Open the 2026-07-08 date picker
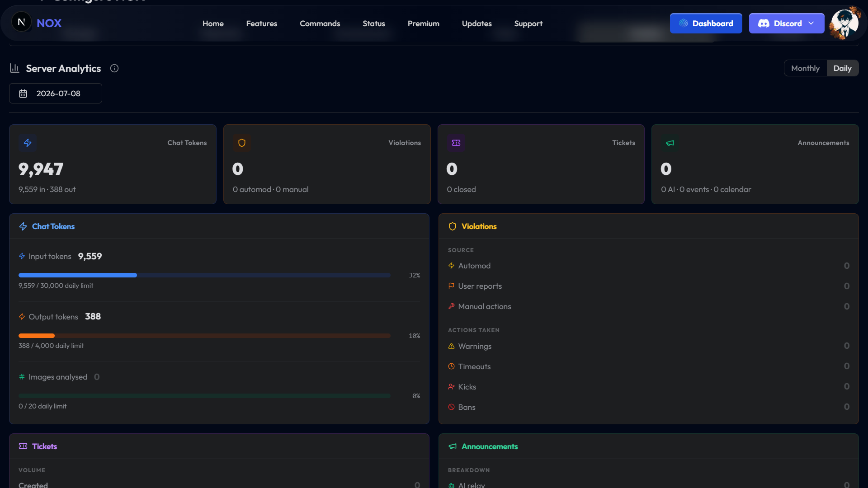868x488 pixels. click(56, 94)
